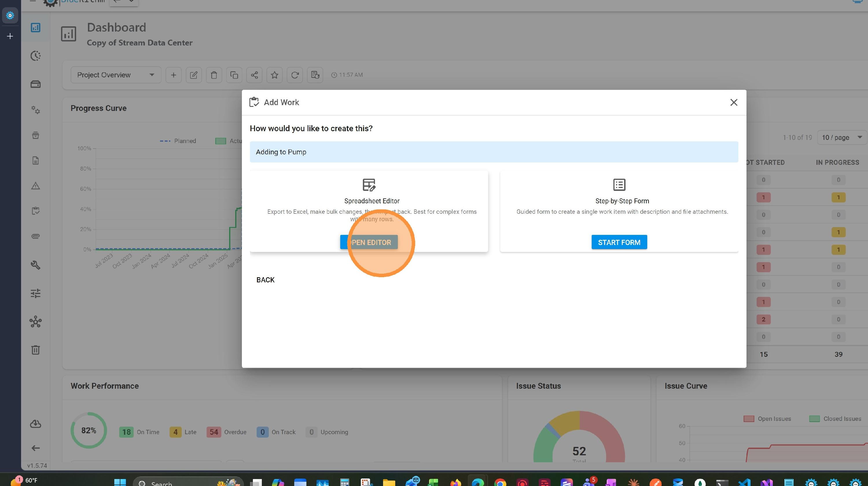Click the Issue Status donut chart
This screenshot has height=486, width=868.
(x=579, y=436)
